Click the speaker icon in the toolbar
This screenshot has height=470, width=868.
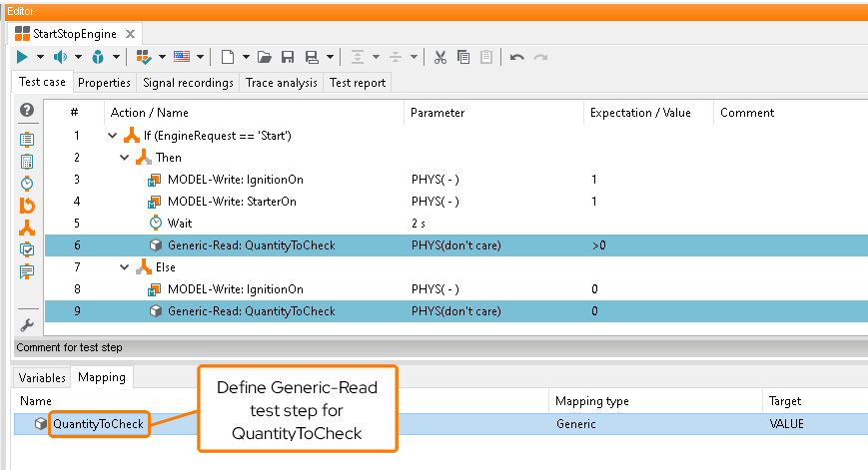tap(60, 57)
